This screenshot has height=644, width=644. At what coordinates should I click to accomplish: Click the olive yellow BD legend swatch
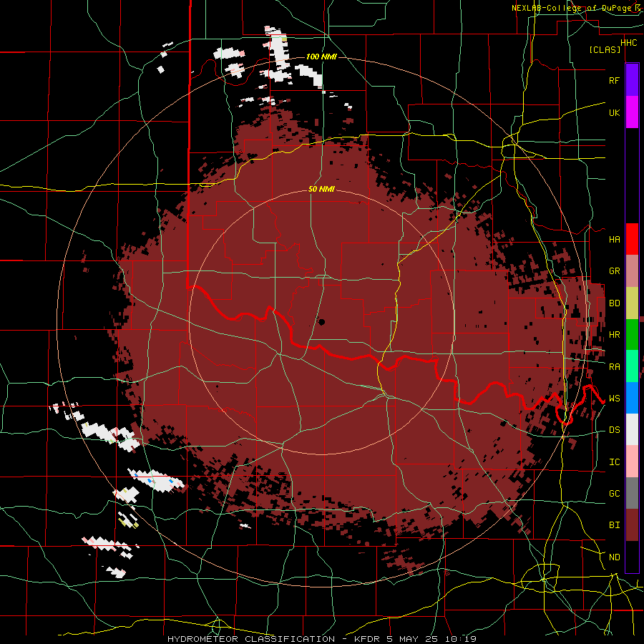(632, 303)
